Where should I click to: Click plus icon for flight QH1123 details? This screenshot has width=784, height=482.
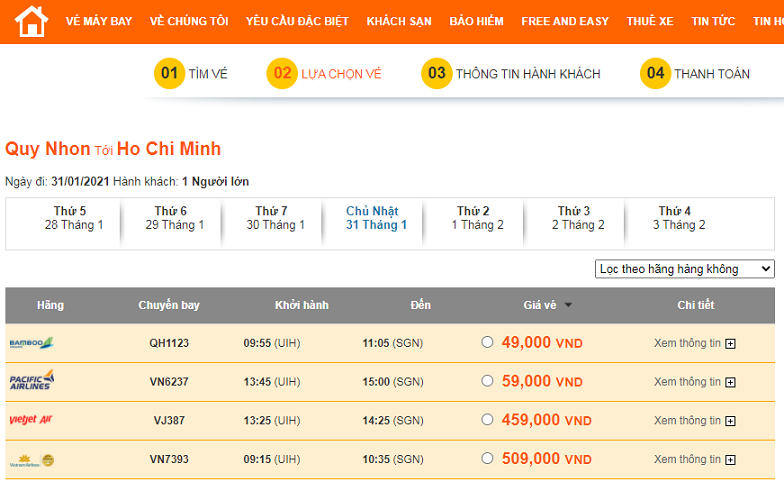click(730, 344)
